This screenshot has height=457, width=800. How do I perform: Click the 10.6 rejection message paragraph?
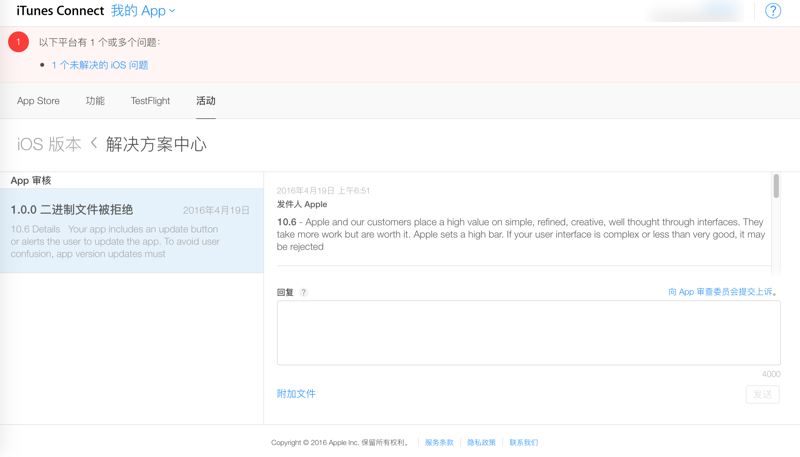pyautogui.click(x=521, y=234)
